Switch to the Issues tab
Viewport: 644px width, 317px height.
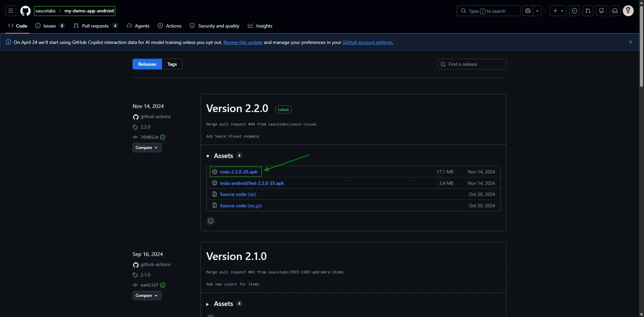[x=50, y=26]
